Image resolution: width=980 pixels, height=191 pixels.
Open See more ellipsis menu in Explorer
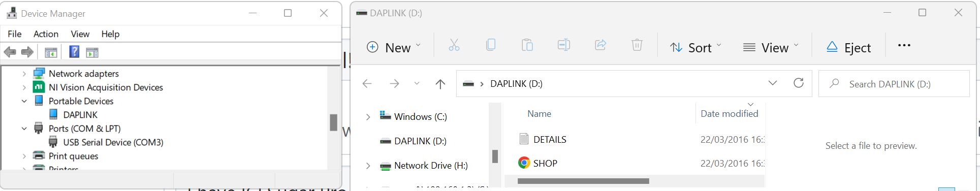tap(904, 45)
